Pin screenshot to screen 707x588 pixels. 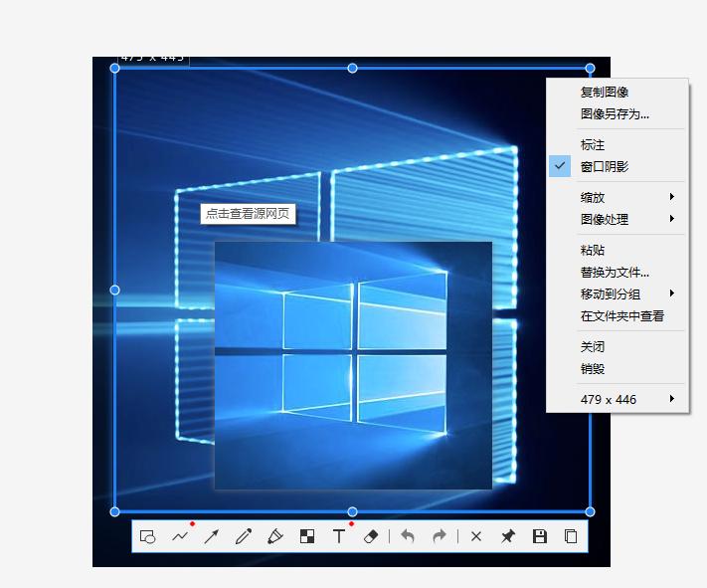[x=508, y=536]
